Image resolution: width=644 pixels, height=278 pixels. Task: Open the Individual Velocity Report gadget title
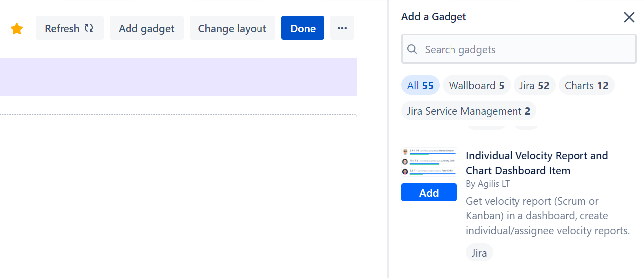click(x=536, y=163)
